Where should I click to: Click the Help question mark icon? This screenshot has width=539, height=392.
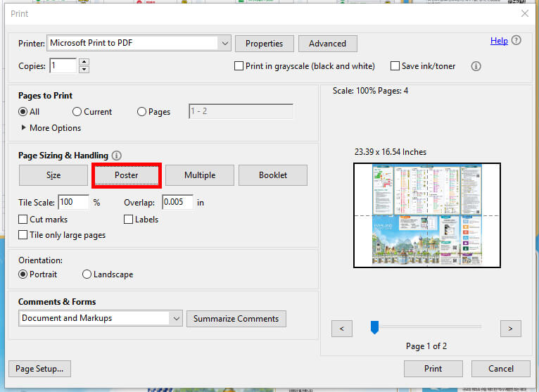pos(516,41)
